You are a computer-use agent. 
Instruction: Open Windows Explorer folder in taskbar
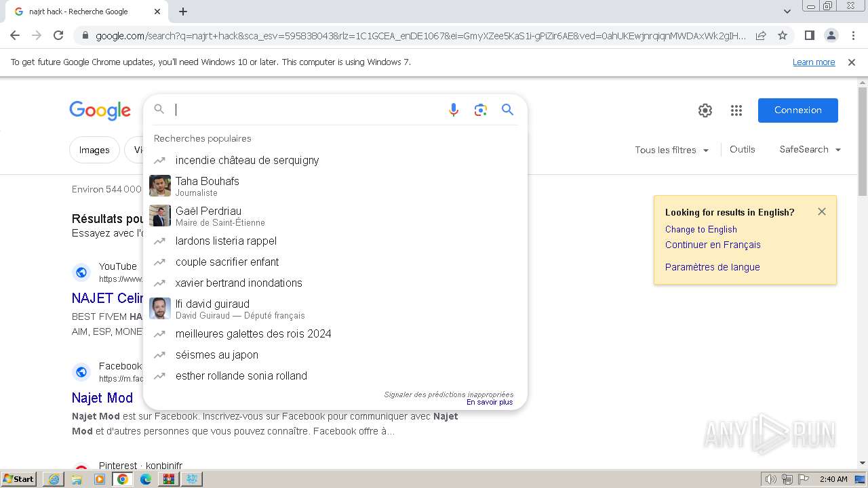click(77, 479)
